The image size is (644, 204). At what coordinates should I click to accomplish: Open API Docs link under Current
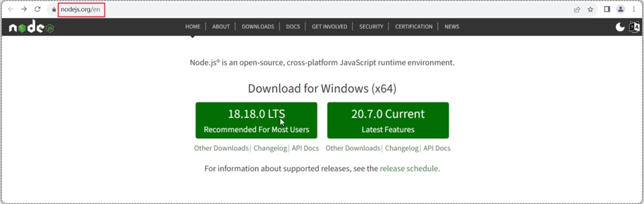click(437, 148)
